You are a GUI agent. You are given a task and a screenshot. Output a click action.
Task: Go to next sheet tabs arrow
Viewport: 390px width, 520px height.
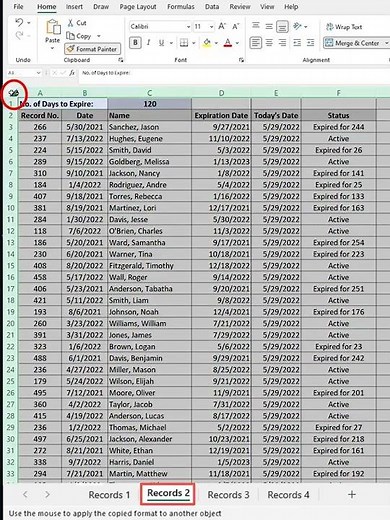(47, 495)
